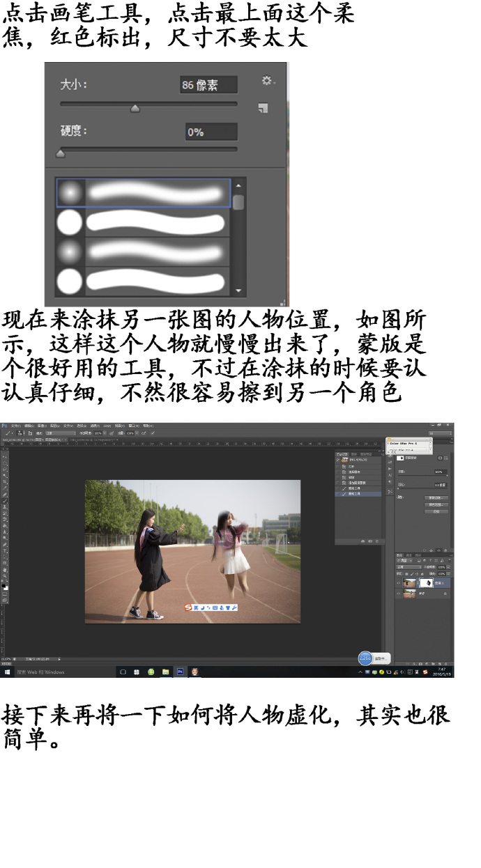This screenshot has height=868, width=481.
Task: Select the Hand tool
Action: (5, 570)
